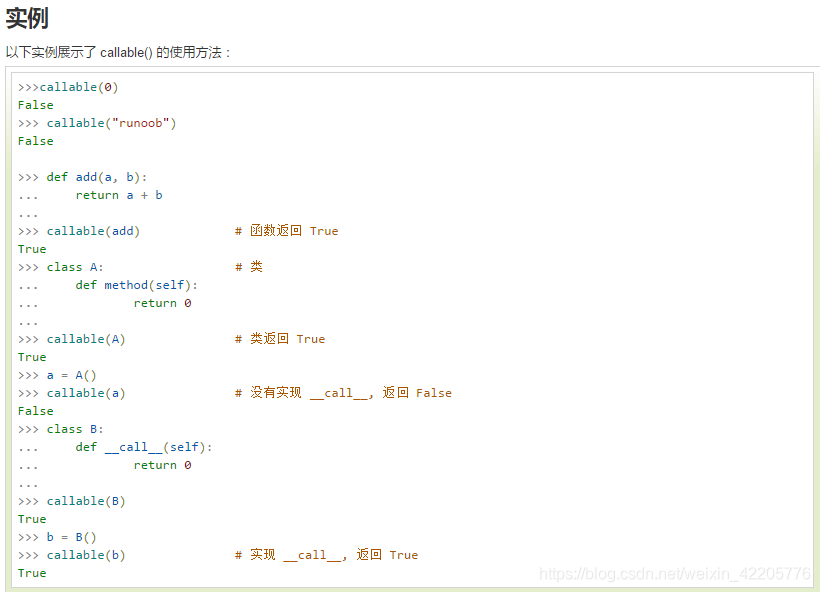Click the code line callable(0)
The width and height of the screenshot is (820, 592).
(65, 86)
